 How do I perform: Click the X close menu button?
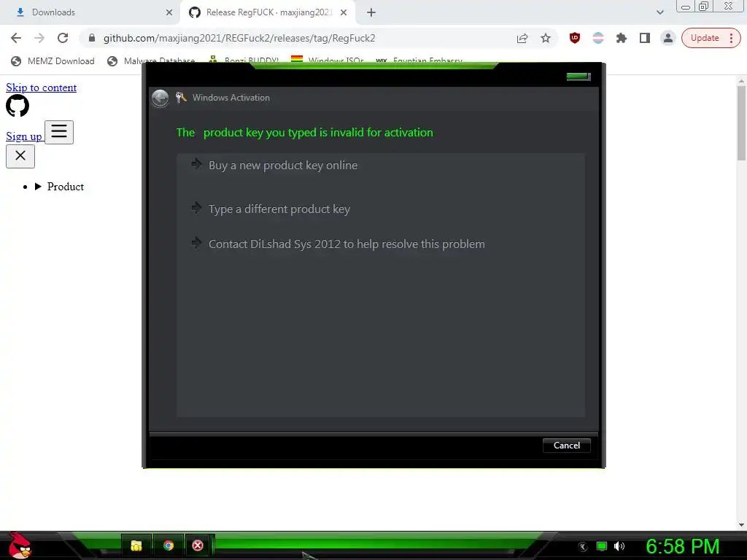pyautogui.click(x=20, y=156)
